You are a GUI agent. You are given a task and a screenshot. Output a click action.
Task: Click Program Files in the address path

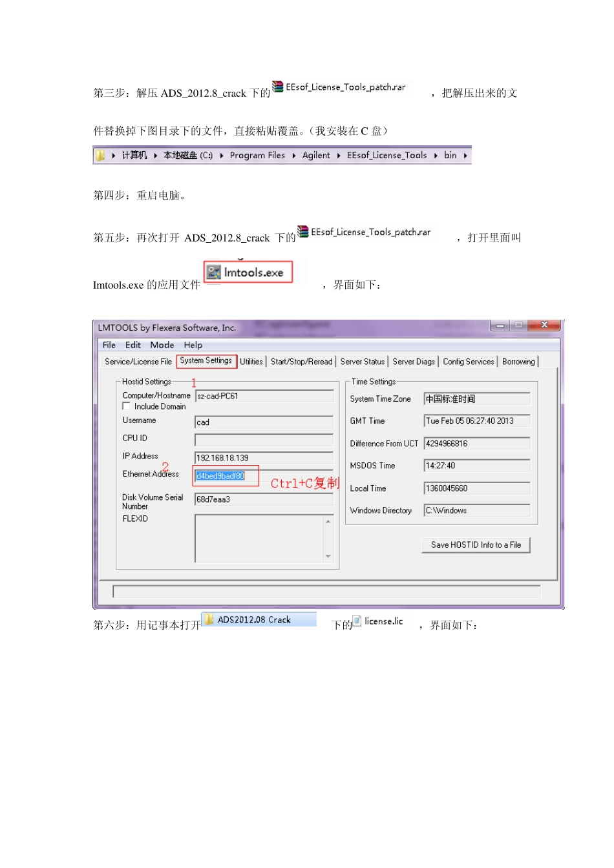(257, 155)
